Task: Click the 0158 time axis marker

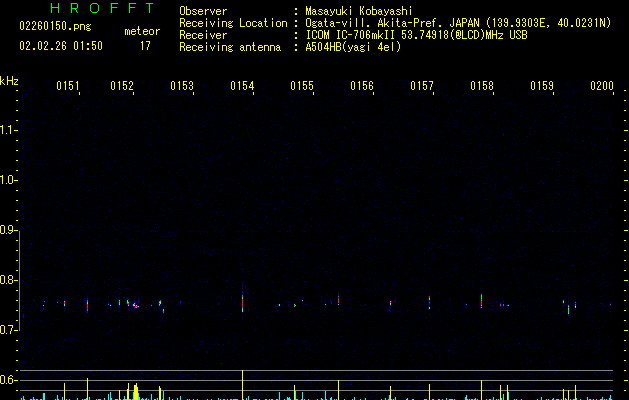Action: (482, 86)
